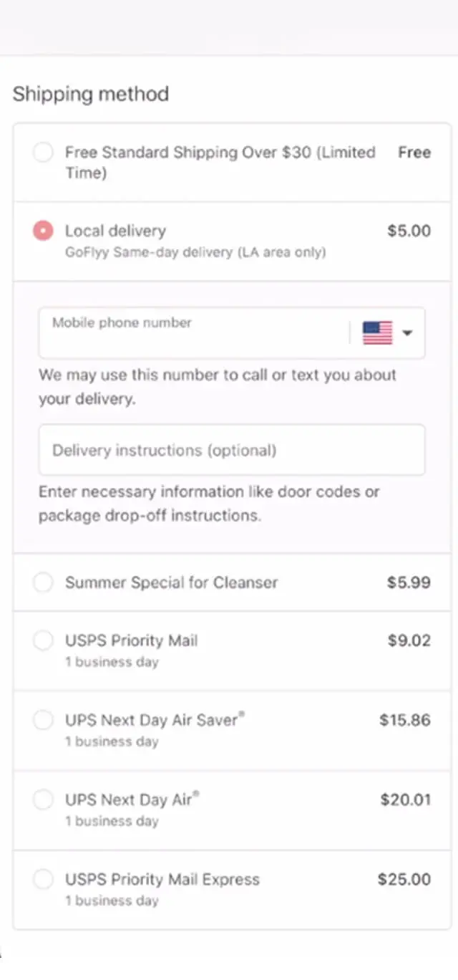Screen dimensions: 458x980
Task: Click the USPS Priority Mail label text
Action: 131,640
